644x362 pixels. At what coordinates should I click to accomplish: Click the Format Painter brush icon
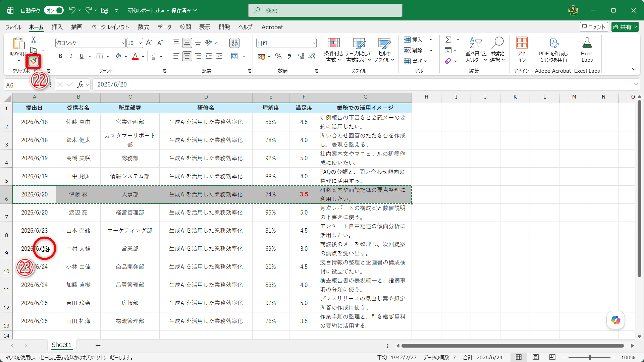click(34, 61)
